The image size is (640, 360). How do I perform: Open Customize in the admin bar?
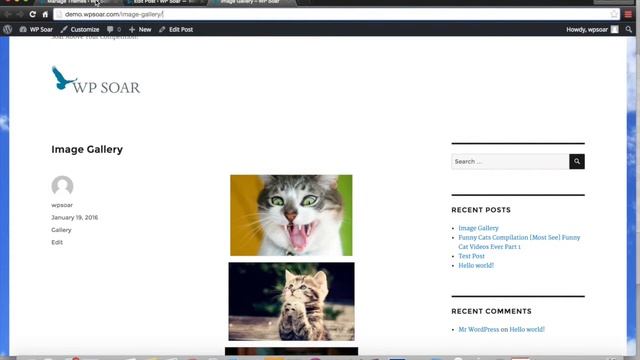click(80, 29)
